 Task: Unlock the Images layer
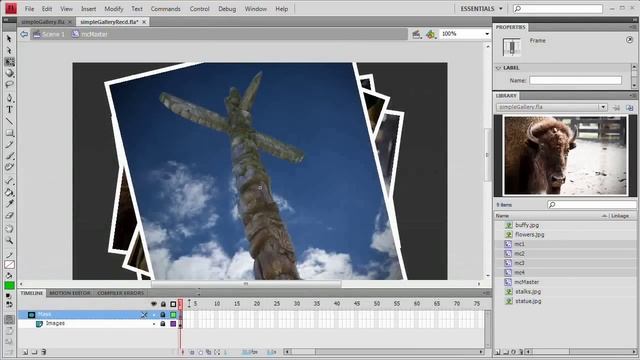tap(163, 324)
